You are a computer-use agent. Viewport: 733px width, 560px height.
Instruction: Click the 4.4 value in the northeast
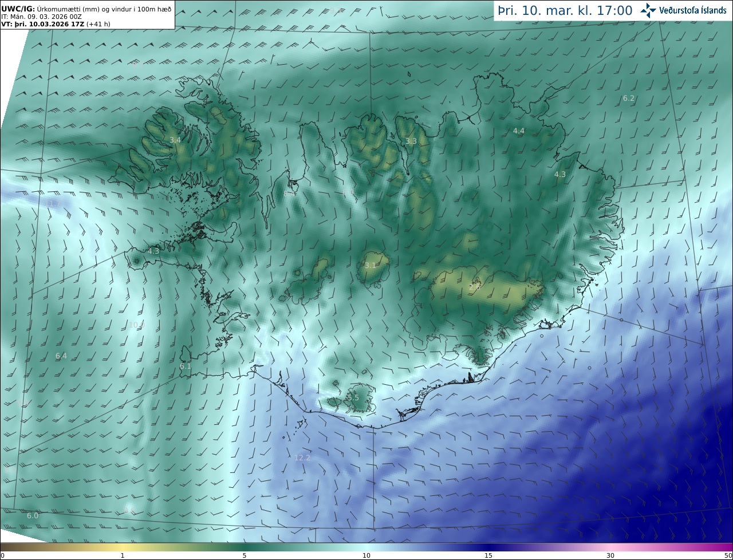518,131
